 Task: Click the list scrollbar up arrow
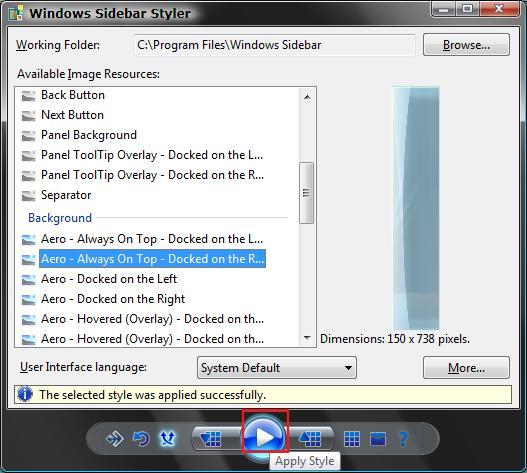pos(307,97)
